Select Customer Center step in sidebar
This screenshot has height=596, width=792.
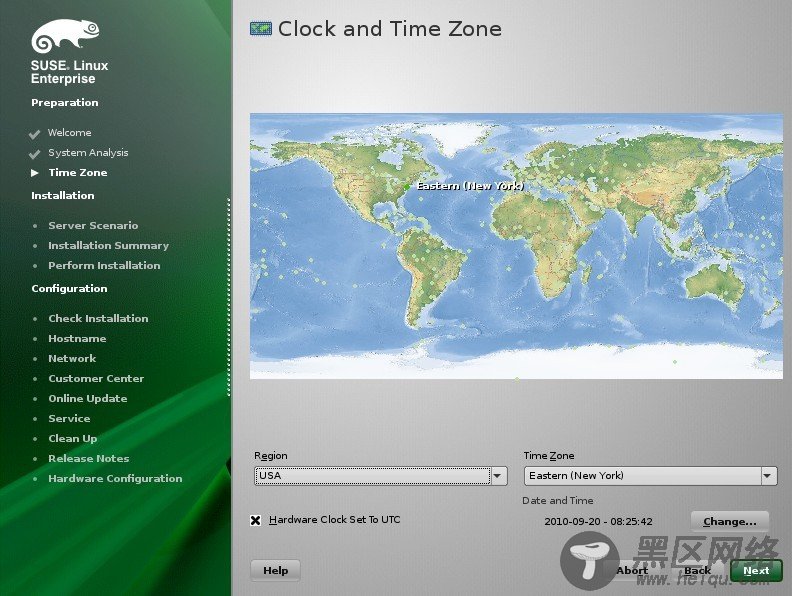(x=96, y=378)
